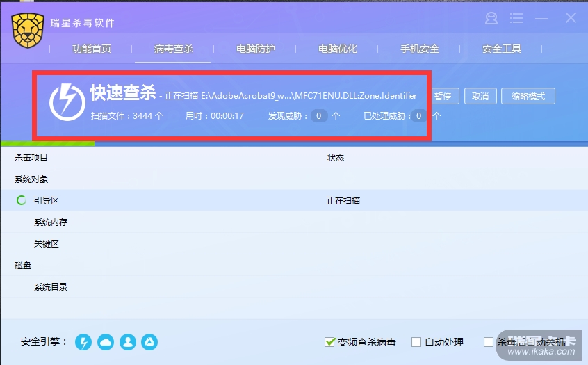Click the 扫描文件：3444 个 counter

pyautogui.click(x=127, y=116)
